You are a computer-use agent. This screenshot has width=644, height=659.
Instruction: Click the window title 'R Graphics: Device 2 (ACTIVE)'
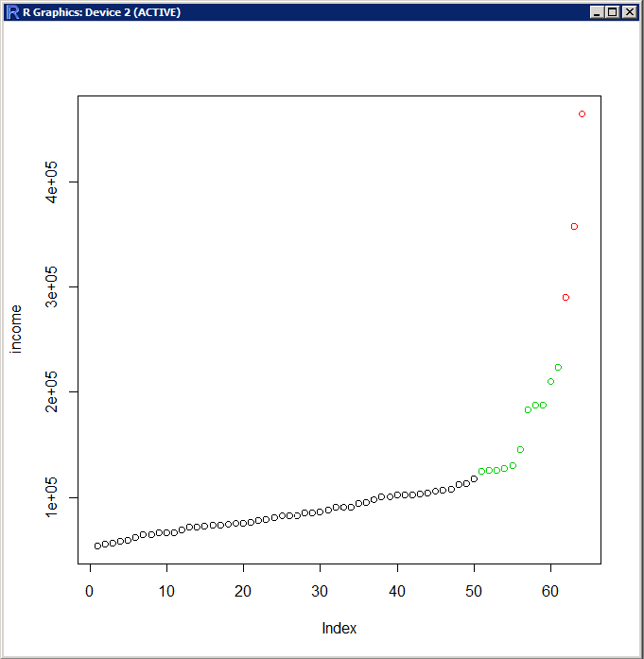tap(101, 12)
